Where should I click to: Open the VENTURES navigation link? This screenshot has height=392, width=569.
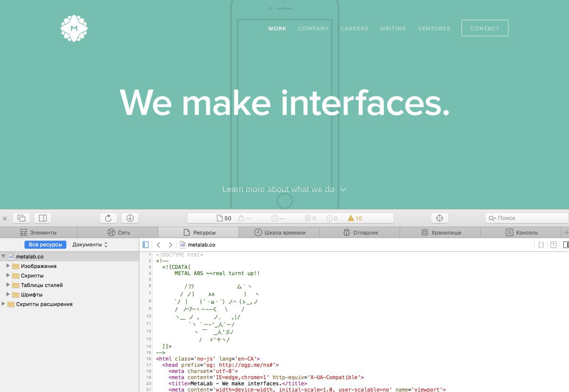pos(434,28)
